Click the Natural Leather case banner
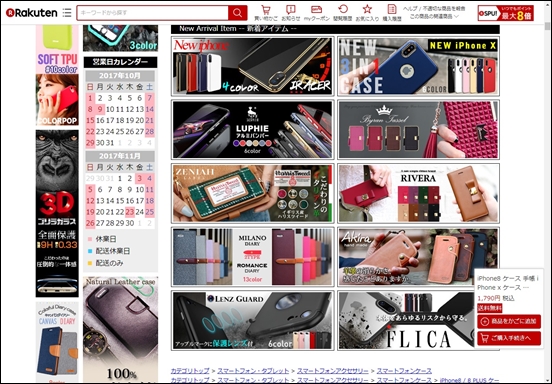 120,330
